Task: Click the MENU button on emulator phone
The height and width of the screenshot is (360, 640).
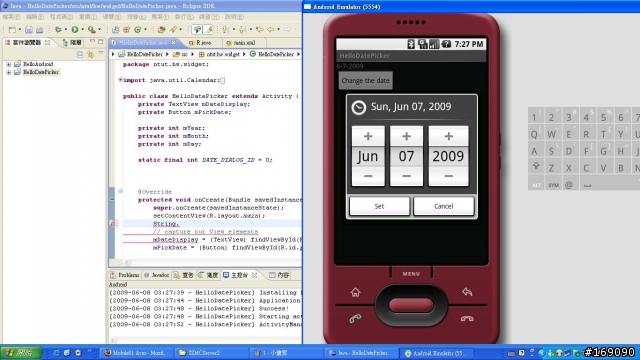Action: coord(411,274)
